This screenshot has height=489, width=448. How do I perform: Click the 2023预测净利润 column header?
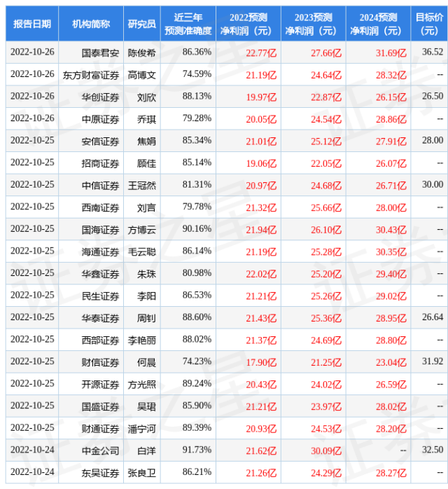pyautogui.click(x=314, y=24)
